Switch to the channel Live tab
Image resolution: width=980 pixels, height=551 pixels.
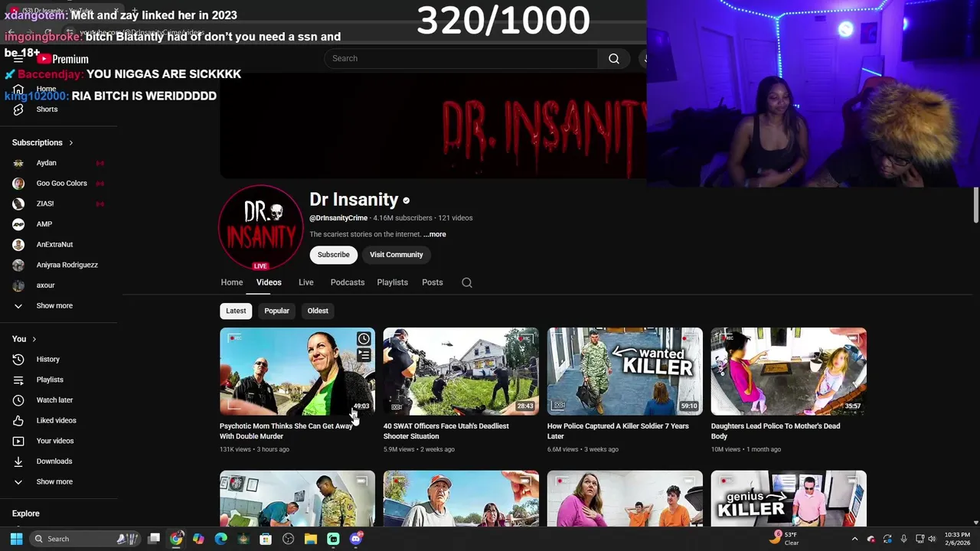[305, 282]
